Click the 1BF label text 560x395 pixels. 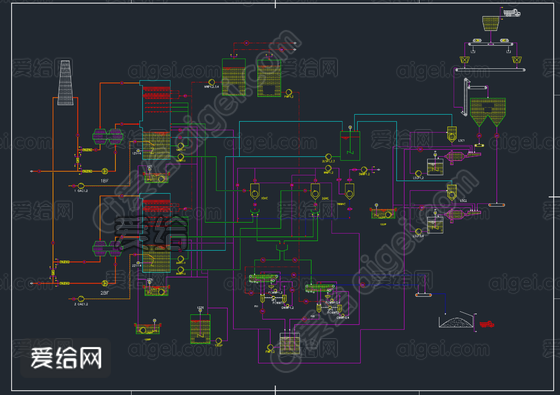pos(104,181)
